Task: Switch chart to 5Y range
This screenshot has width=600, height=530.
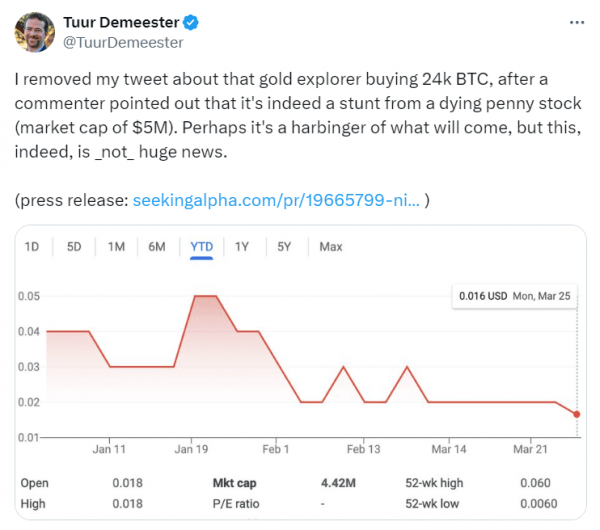Action: click(284, 246)
